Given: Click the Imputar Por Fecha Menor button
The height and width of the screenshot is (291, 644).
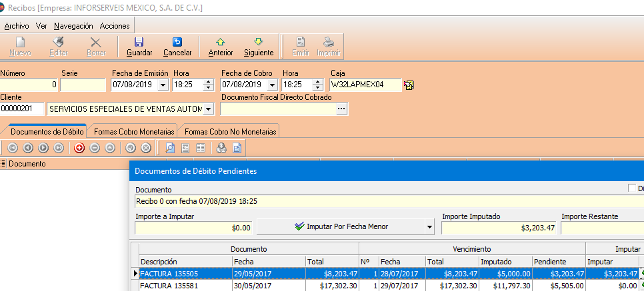Looking at the screenshot, I should [341, 227].
